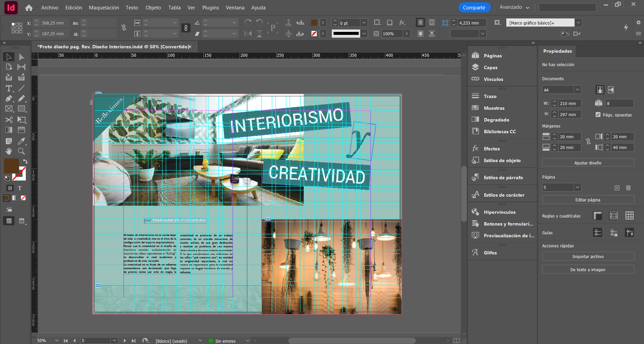
Task: Select the Free Transform tool
Action: tap(21, 120)
